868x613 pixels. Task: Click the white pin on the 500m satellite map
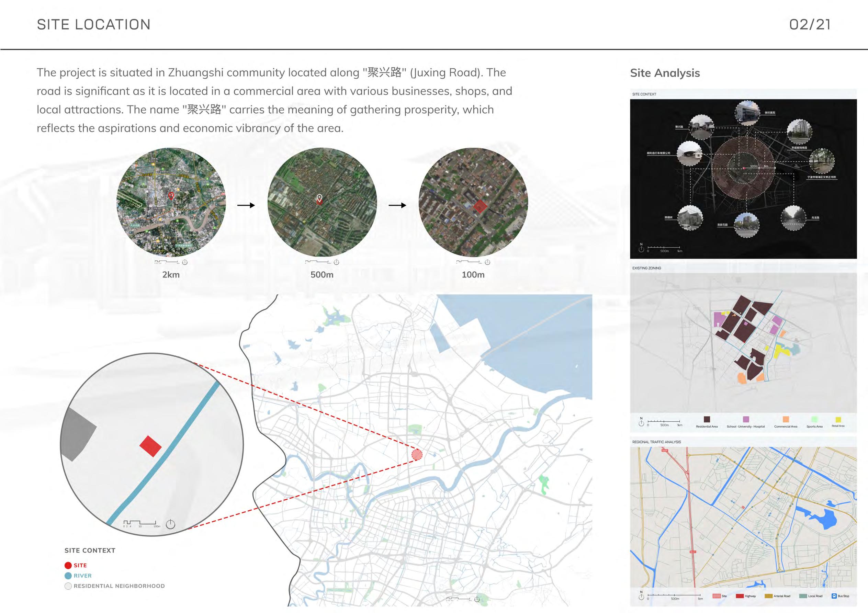click(319, 198)
